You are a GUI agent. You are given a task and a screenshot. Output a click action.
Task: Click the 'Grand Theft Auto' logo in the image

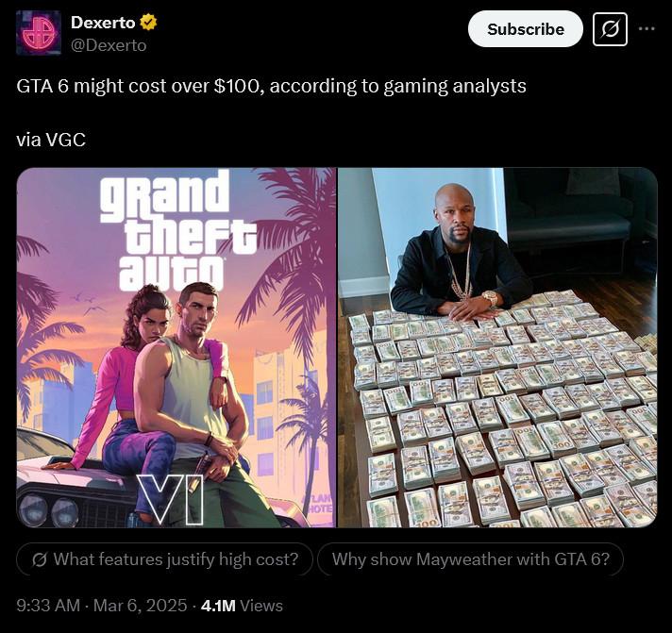click(x=177, y=231)
